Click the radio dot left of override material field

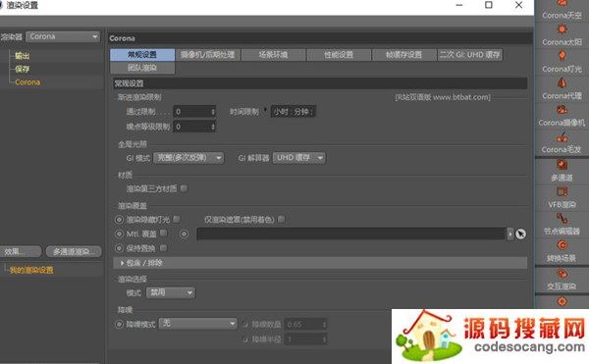click(x=184, y=234)
